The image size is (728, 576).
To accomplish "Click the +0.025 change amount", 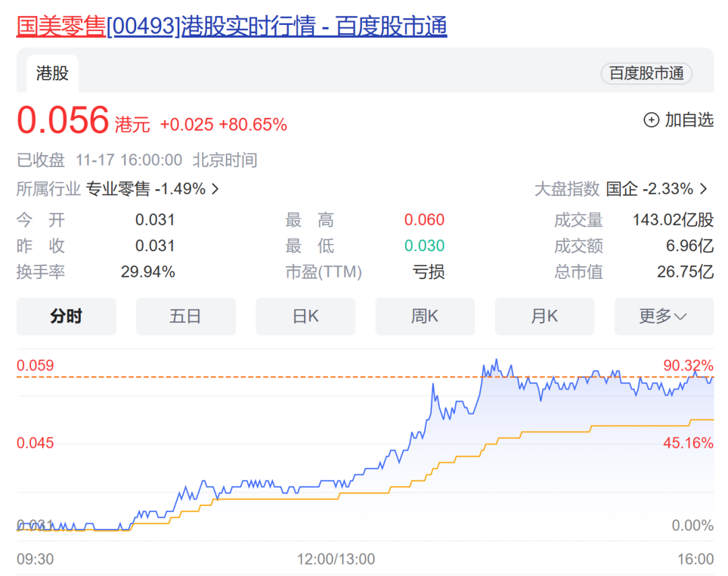I will [x=187, y=125].
